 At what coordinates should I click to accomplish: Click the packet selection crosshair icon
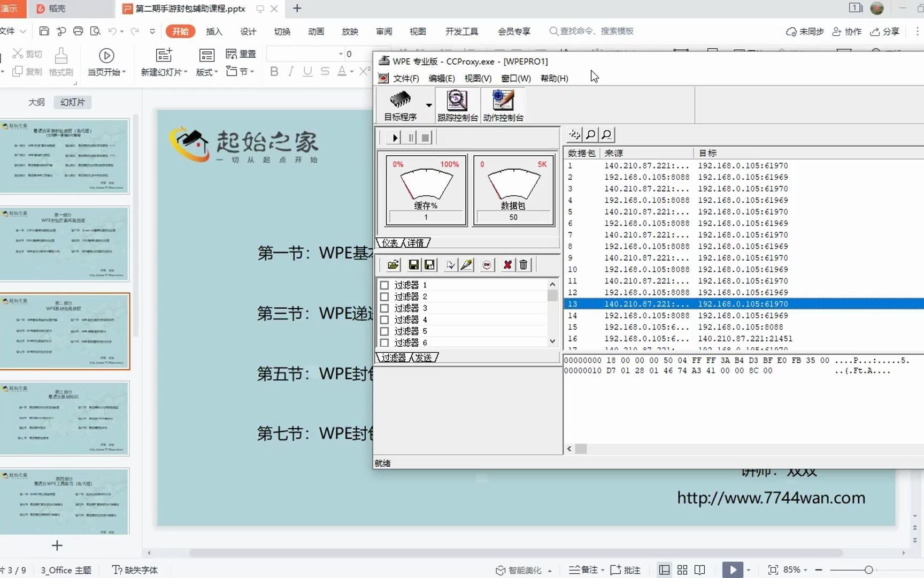[x=575, y=134]
